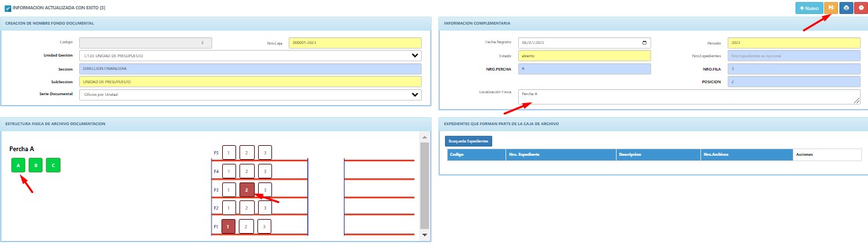Screen dimensions: 868x245
Task: Select position 2 on shelf row F1
Action: (x=247, y=226)
